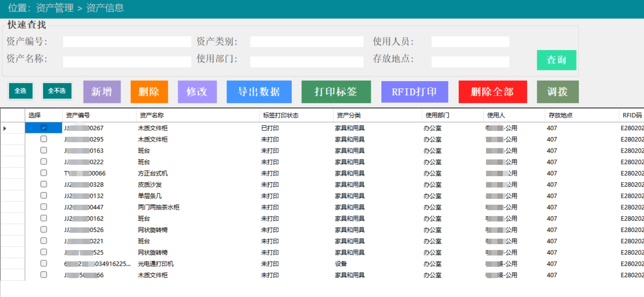Select the 皮质沙发 row checkbox
The width and height of the screenshot is (644, 297).
pos(44,185)
